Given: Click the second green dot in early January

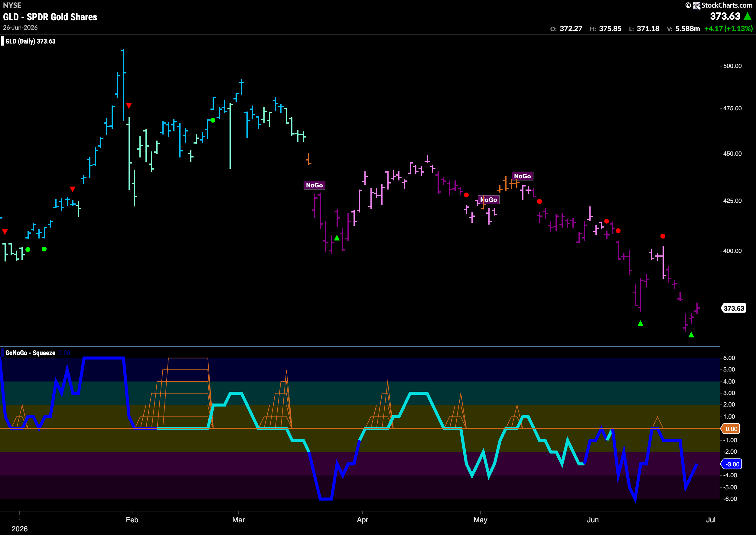Looking at the screenshot, I should click(44, 249).
